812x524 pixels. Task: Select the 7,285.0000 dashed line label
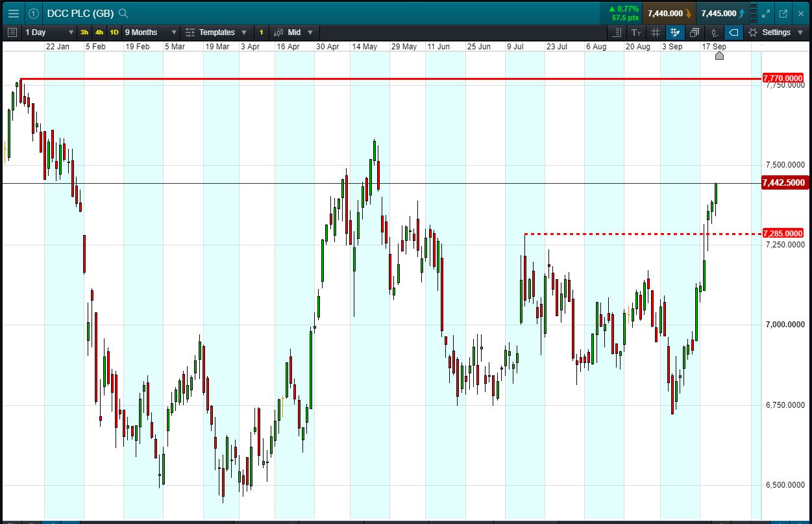coord(783,233)
